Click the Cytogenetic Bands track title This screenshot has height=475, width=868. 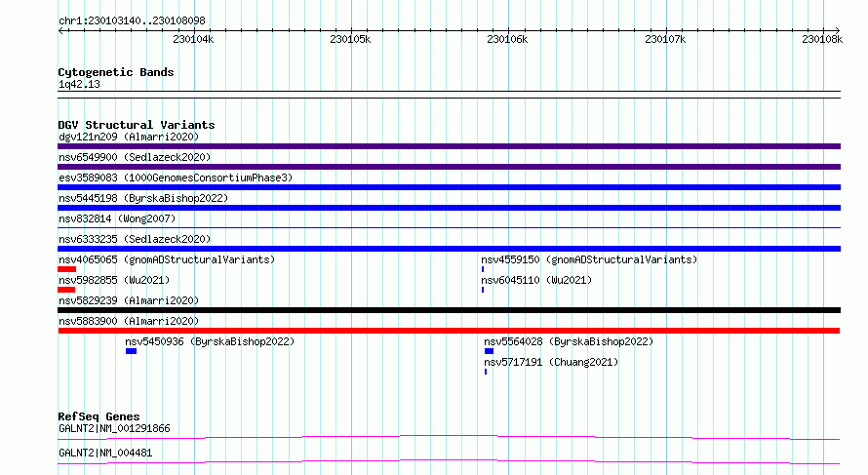[x=116, y=72]
